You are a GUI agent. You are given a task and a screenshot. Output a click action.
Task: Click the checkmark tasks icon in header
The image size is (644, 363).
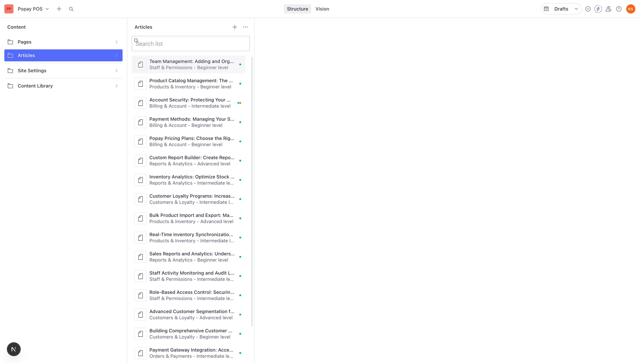pos(588,9)
